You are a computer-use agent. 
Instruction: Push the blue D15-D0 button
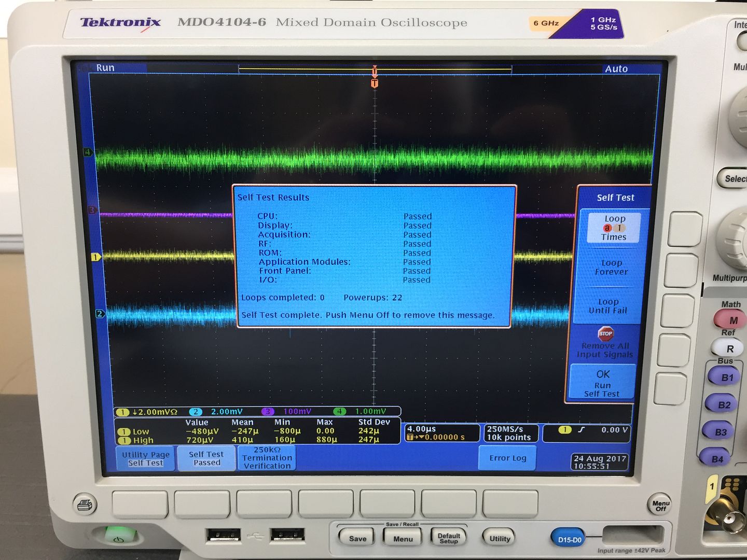[569, 539]
